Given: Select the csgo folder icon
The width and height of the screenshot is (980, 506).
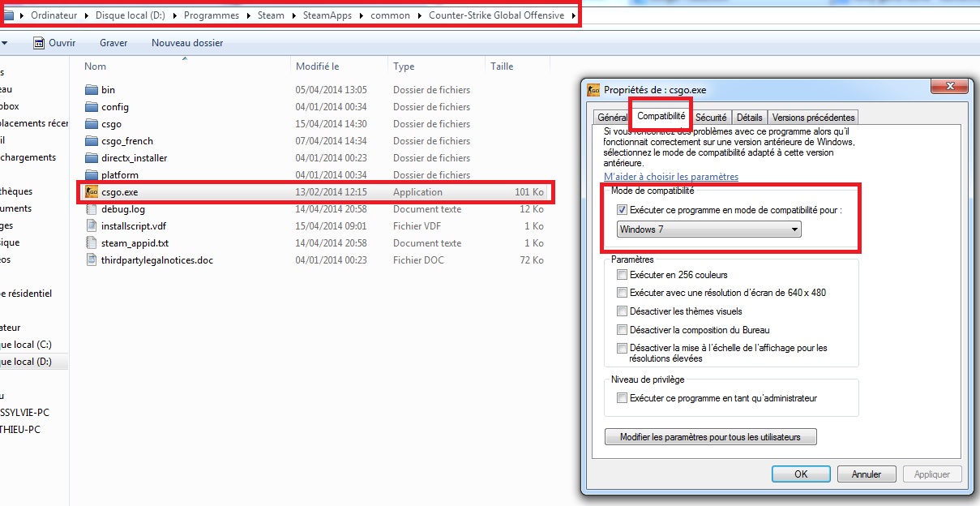Looking at the screenshot, I should pyautogui.click(x=91, y=124).
